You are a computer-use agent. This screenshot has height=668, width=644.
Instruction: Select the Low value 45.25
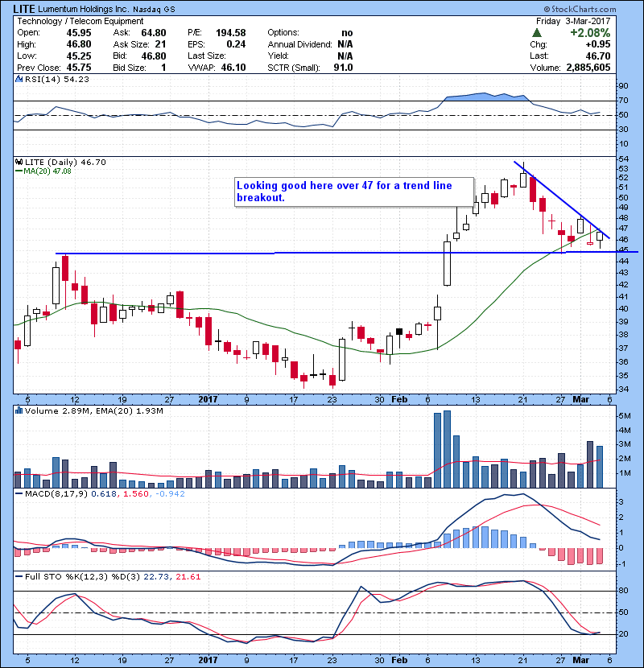[x=79, y=56]
